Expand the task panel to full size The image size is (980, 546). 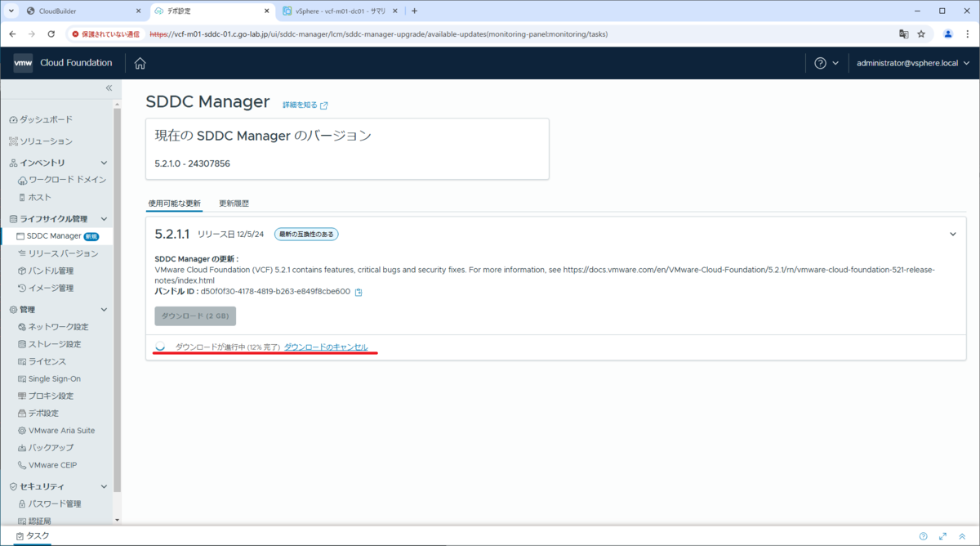coord(942,536)
